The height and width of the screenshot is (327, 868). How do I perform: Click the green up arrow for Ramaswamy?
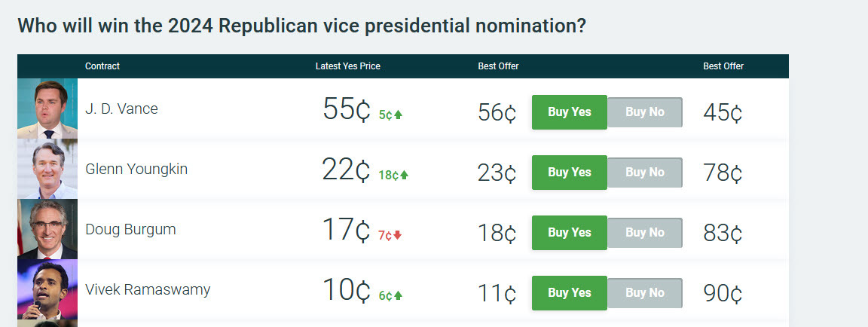tap(399, 296)
